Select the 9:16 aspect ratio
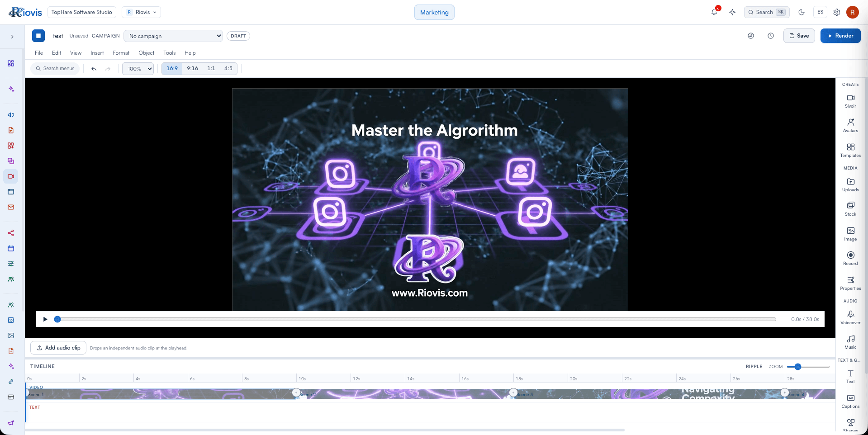Image resolution: width=868 pixels, height=435 pixels. pyautogui.click(x=192, y=69)
